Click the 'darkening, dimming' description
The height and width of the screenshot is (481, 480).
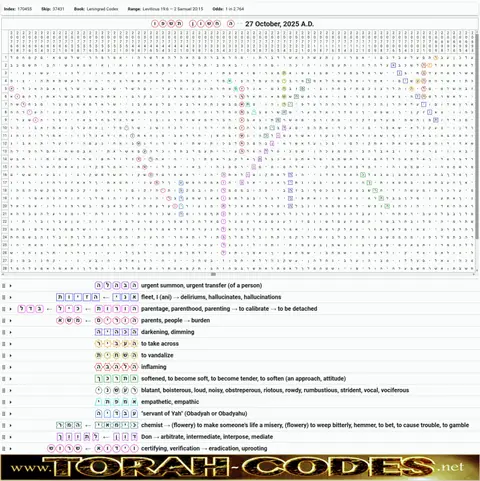click(167, 332)
